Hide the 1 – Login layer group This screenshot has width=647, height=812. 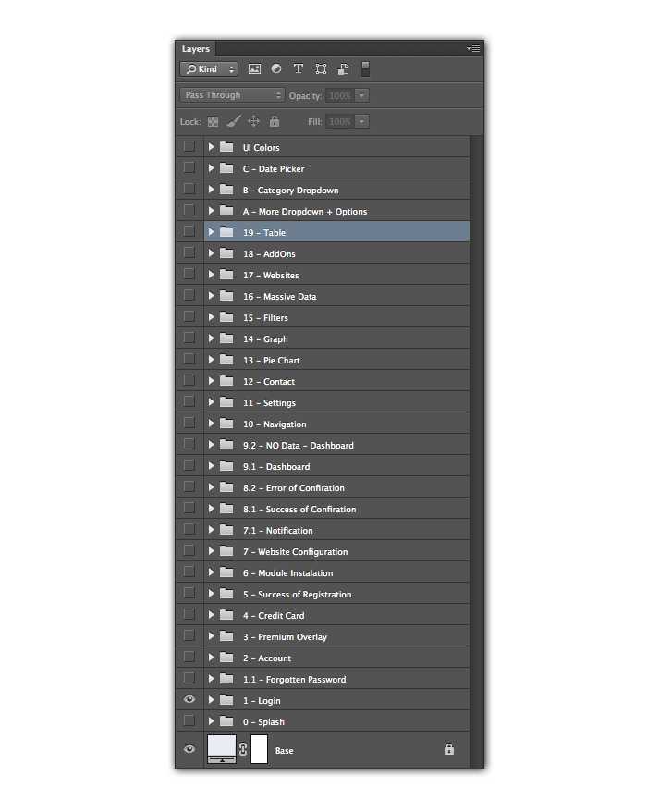tap(189, 700)
